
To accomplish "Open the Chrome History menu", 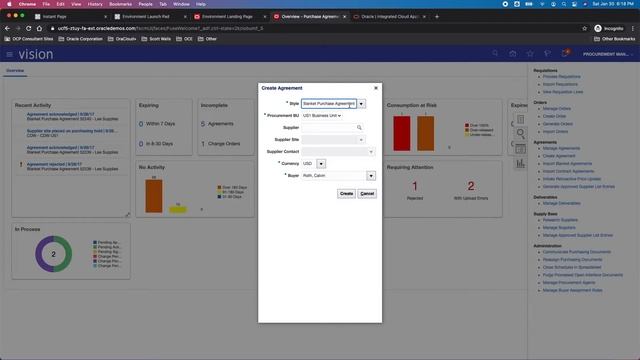I will pyautogui.click(x=95, y=4).
